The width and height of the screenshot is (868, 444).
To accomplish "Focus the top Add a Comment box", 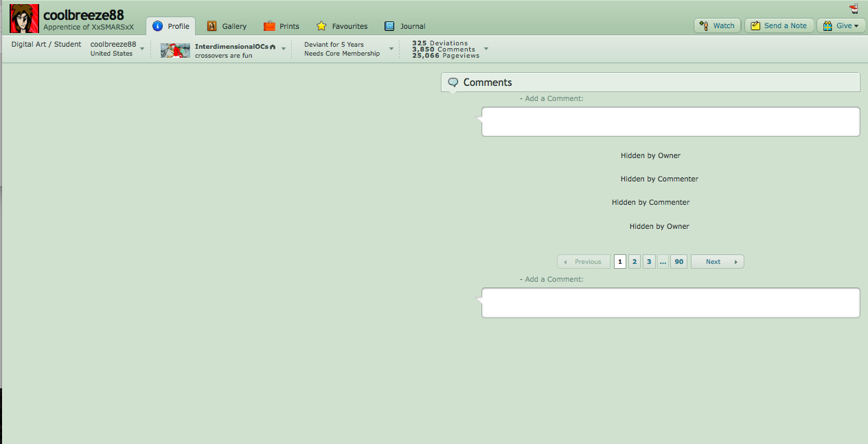I will pos(670,122).
